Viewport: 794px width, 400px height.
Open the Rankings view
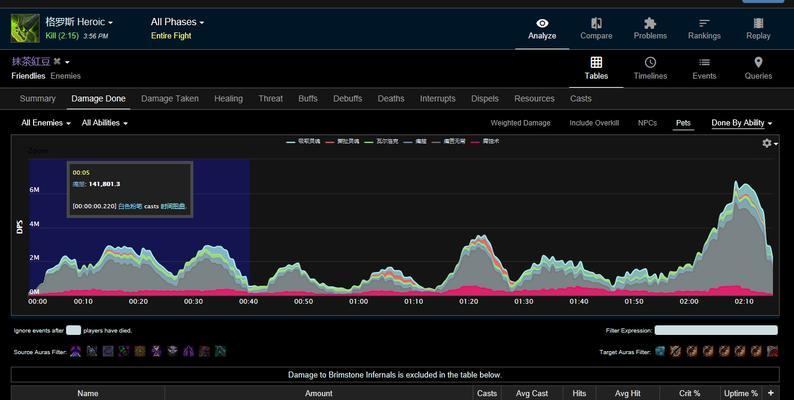[704, 29]
